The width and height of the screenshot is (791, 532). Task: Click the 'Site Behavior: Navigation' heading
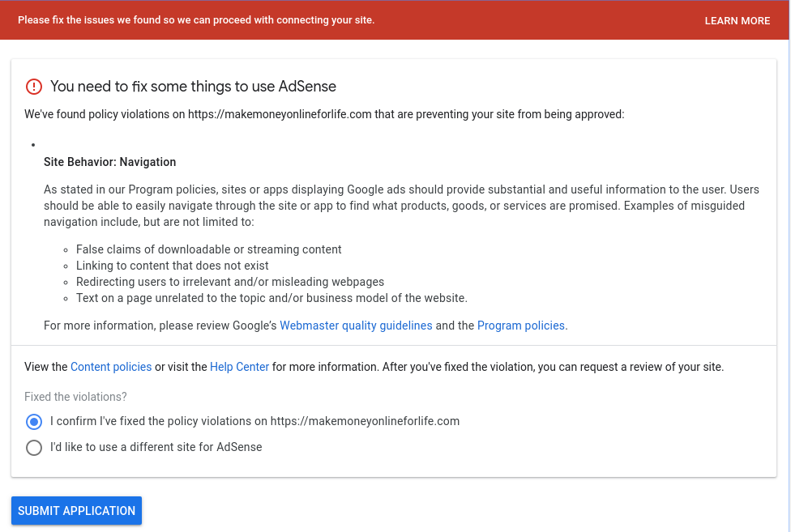coord(110,162)
